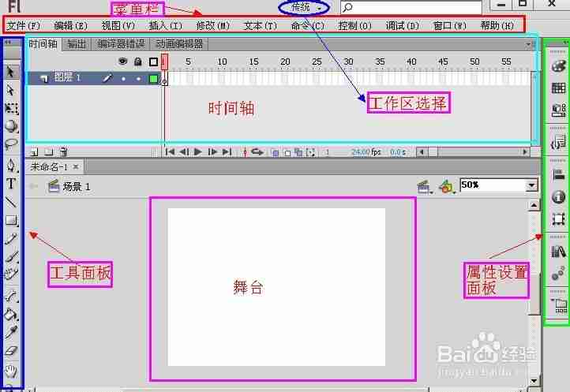Select the Hand tool

(11, 371)
